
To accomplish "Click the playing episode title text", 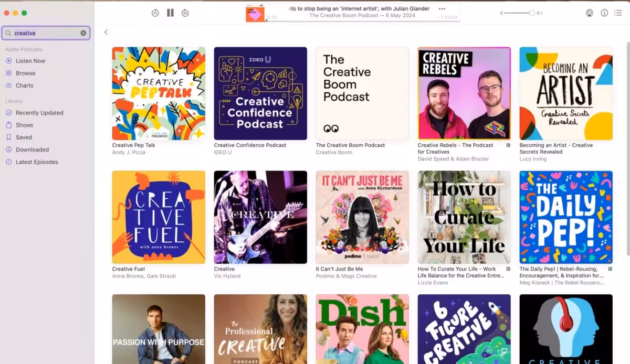I will point(359,9).
